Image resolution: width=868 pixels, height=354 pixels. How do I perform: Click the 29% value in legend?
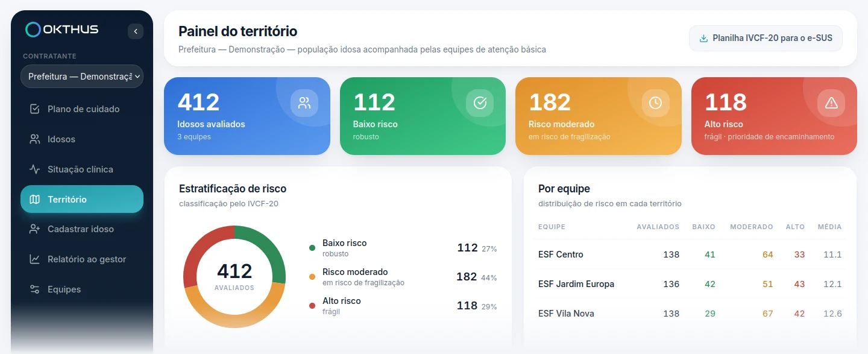coord(489,306)
